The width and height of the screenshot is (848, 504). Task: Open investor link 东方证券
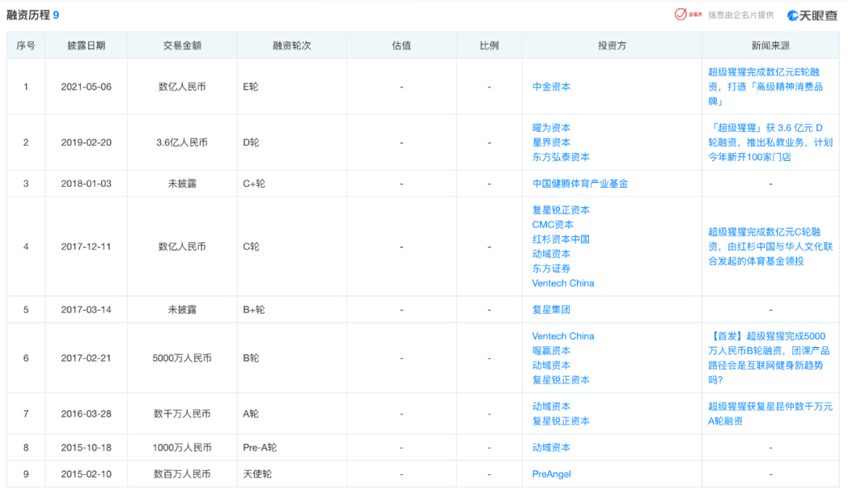[551, 268]
